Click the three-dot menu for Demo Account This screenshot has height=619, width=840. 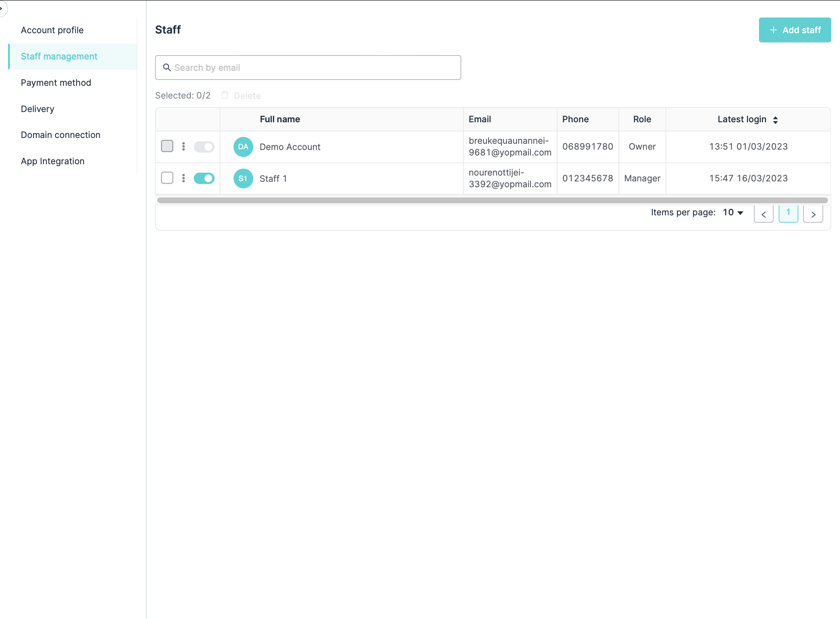click(183, 146)
